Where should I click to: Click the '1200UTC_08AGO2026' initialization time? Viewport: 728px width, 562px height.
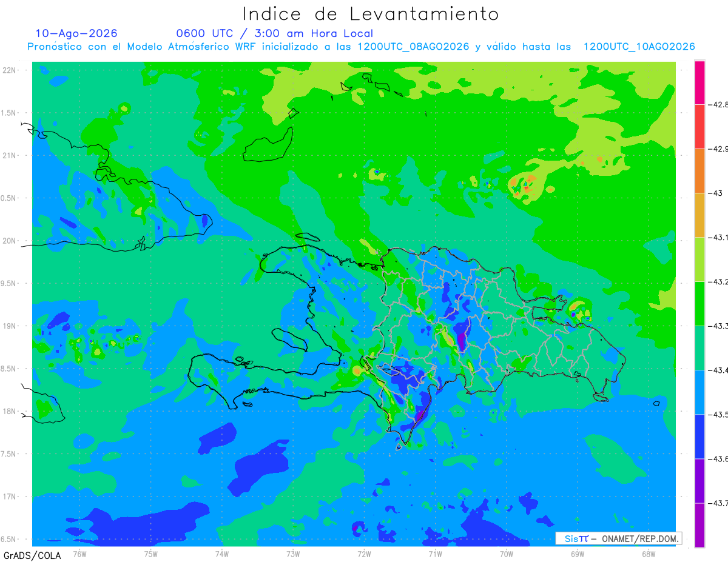pos(414,47)
